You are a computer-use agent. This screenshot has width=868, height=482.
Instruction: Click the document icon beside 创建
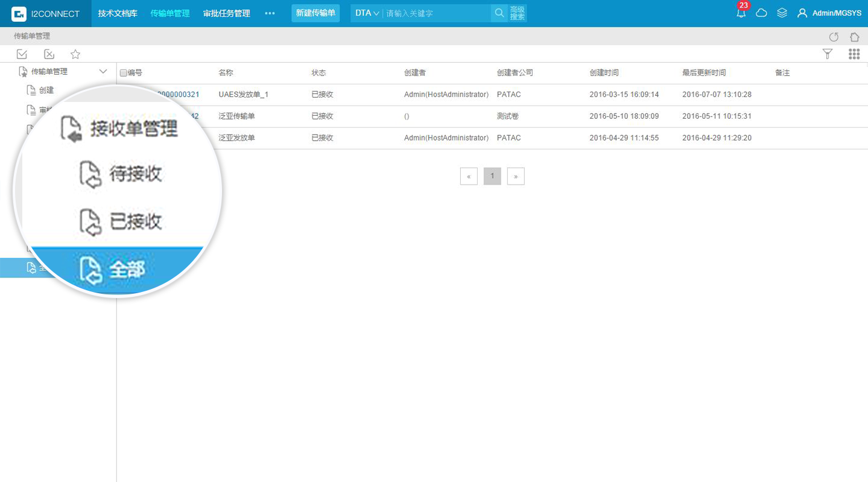[x=31, y=90]
